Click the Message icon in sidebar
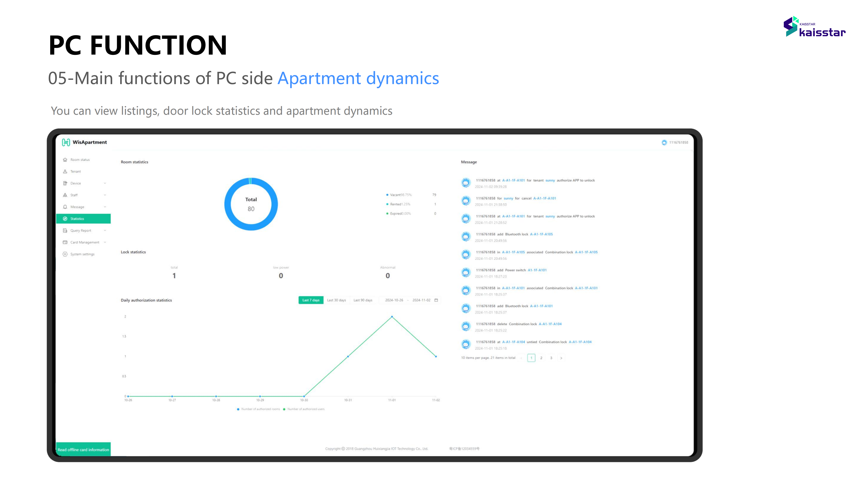Image resolution: width=868 pixels, height=488 pixels. [65, 207]
